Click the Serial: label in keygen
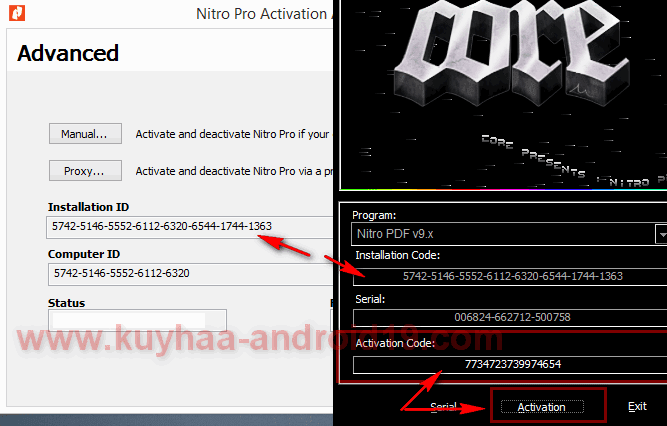The height and width of the screenshot is (426, 667). pos(370,300)
